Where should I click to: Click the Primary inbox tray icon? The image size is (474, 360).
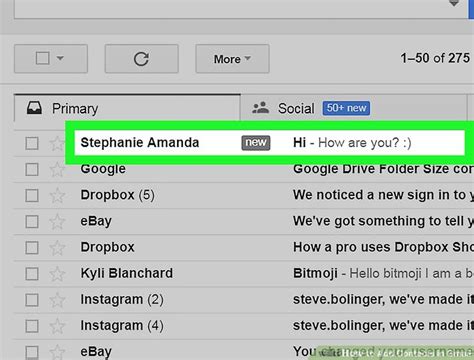(x=34, y=108)
